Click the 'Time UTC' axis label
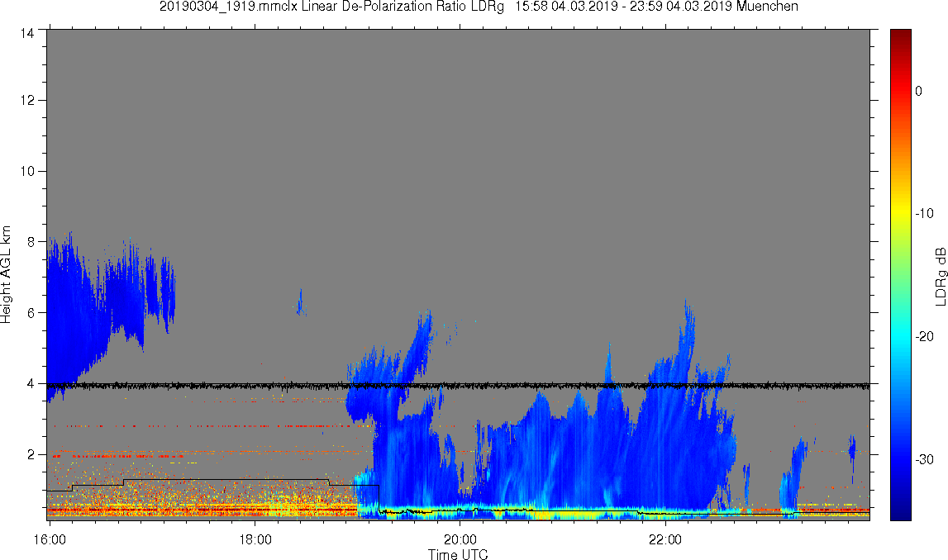Screen dimensions: 948x560 click(458, 554)
